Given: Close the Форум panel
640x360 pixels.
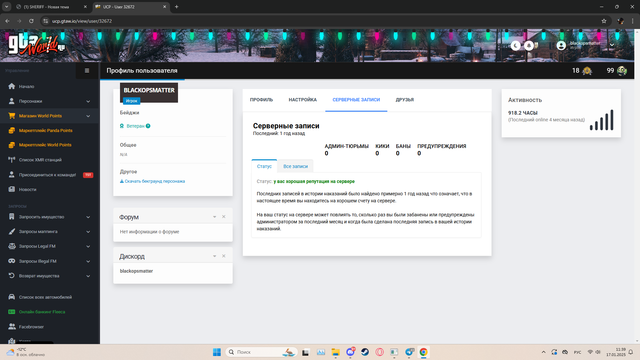Looking at the screenshot, I should pos(224,217).
